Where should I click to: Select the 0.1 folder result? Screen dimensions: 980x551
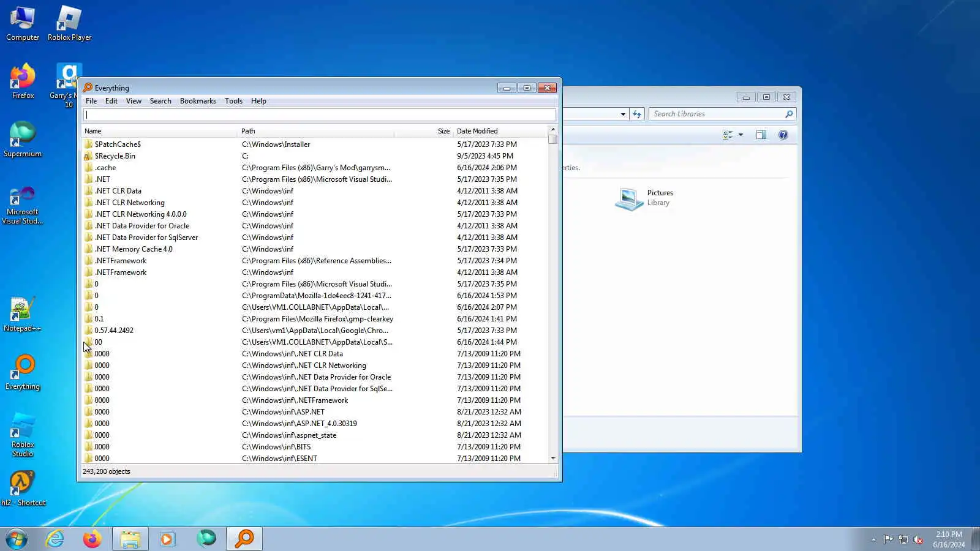point(99,319)
